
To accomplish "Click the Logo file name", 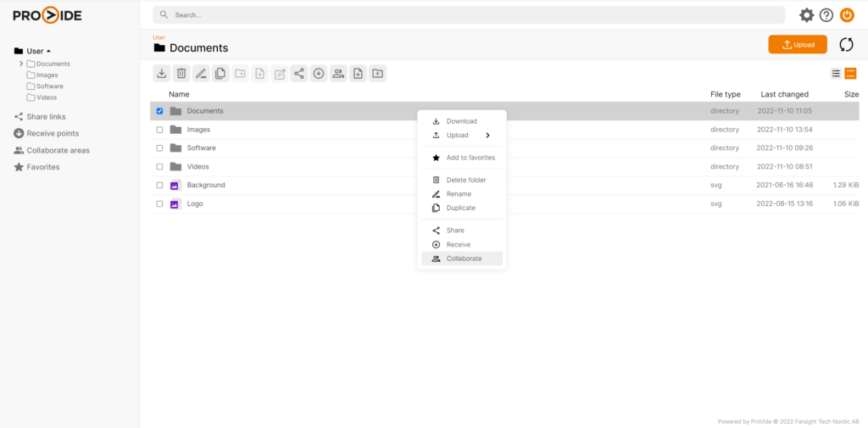I will coord(195,203).
